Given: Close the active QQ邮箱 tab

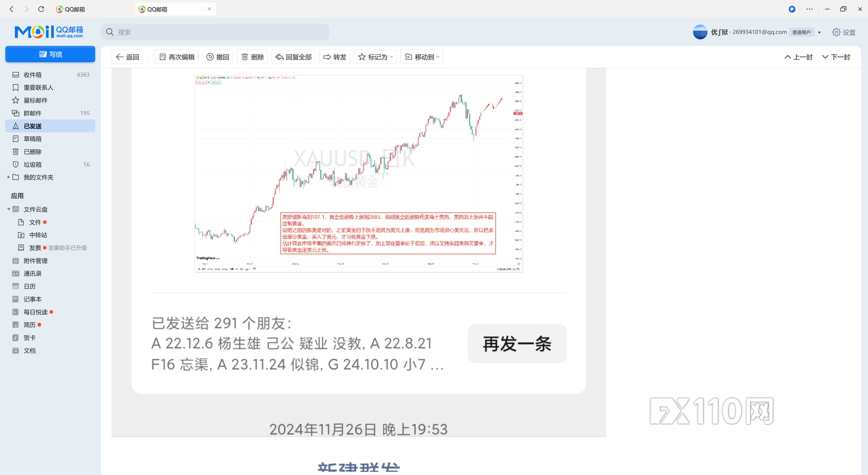Looking at the screenshot, I should 209,9.
